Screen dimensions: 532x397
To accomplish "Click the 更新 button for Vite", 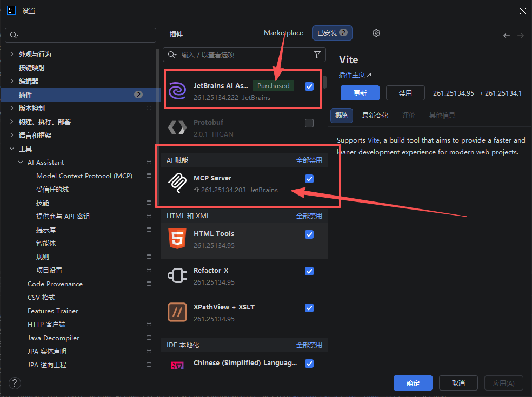I will 360,93.
